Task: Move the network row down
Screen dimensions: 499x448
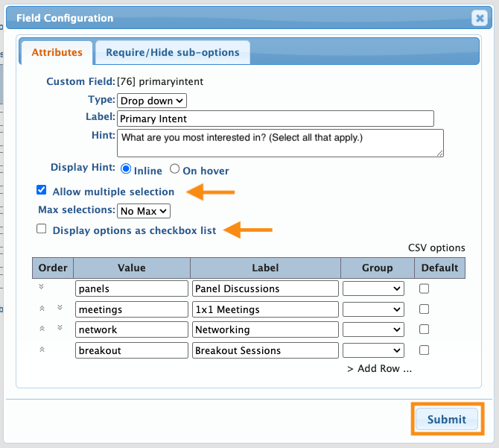Action: (60, 328)
